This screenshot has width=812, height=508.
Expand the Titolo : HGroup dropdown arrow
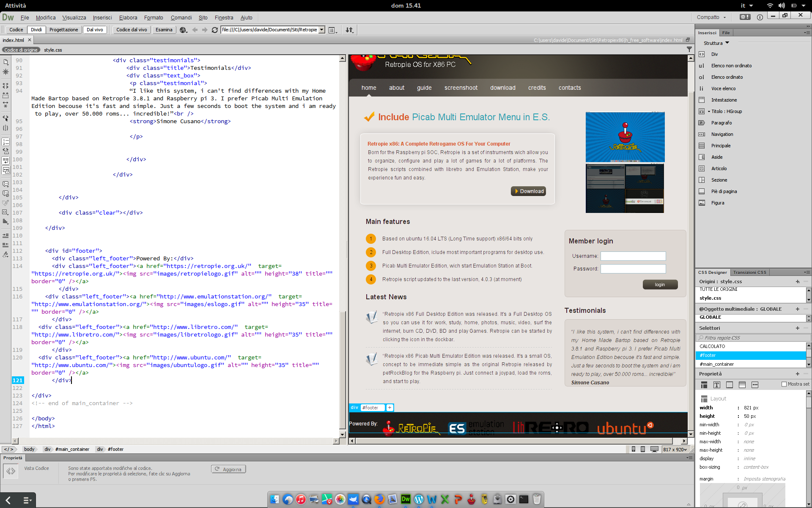(x=709, y=111)
